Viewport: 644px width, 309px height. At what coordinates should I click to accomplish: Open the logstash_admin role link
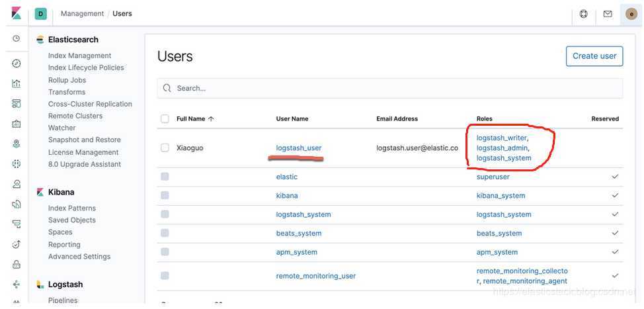503,148
